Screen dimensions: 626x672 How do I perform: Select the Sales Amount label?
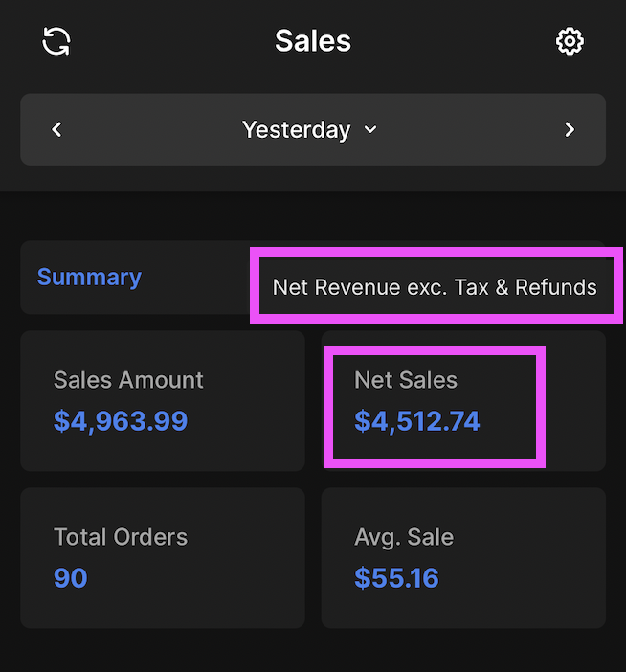[128, 380]
